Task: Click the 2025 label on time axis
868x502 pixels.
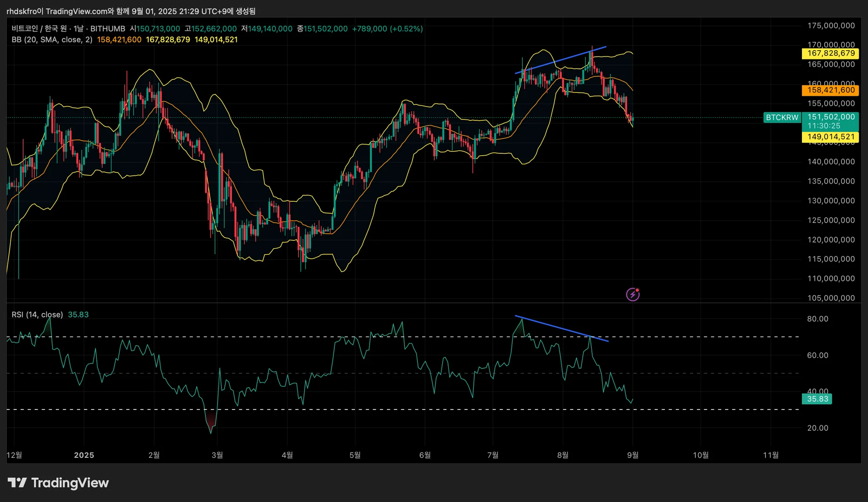Action: [x=84, y=456]
